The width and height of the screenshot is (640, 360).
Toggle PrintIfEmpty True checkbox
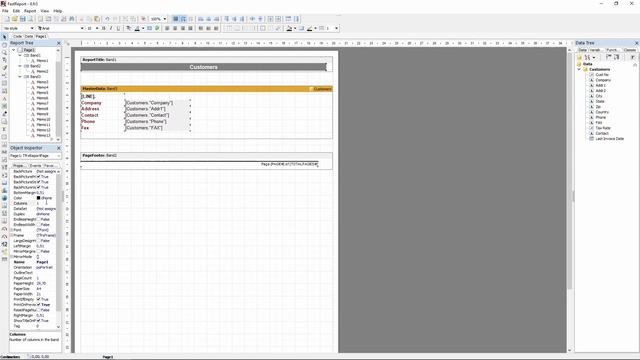(x=38, y=299)
